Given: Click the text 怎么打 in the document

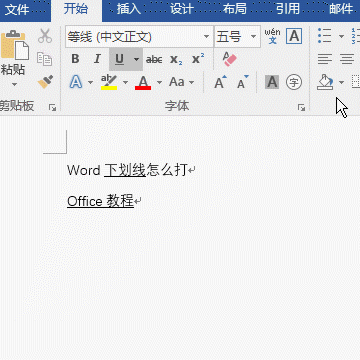Looking at the screenshot, I should (166, 170).
